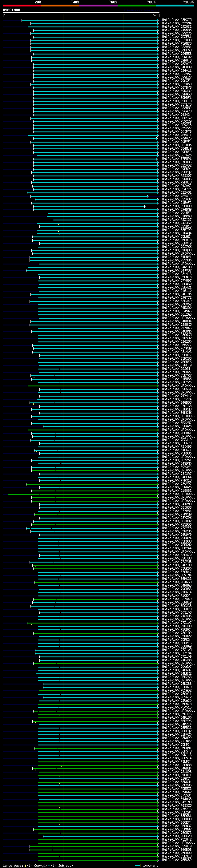This screenshot has height=868, width=197.
Task: Click subject UniRef100_B4MZE4
Action: pyautogui.click(x=177, y=724)
